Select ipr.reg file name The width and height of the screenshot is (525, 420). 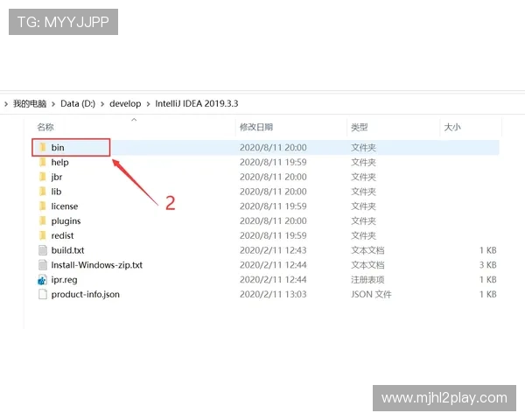[x=64, y=280]
